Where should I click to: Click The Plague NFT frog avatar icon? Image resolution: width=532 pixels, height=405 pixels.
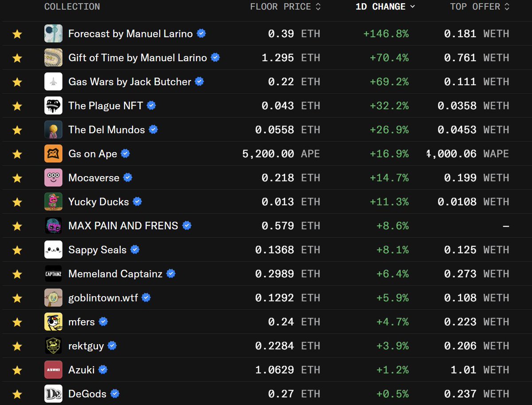(53, 106)
